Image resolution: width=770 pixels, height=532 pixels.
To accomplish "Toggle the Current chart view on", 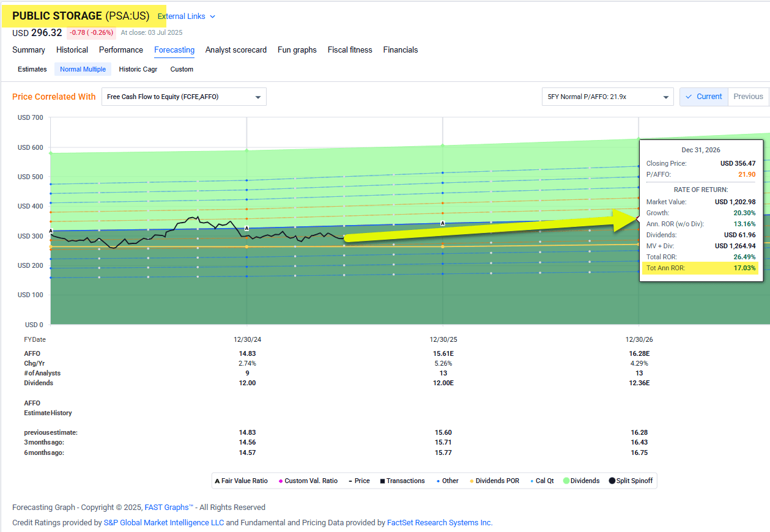I will [x=703, y=96].
